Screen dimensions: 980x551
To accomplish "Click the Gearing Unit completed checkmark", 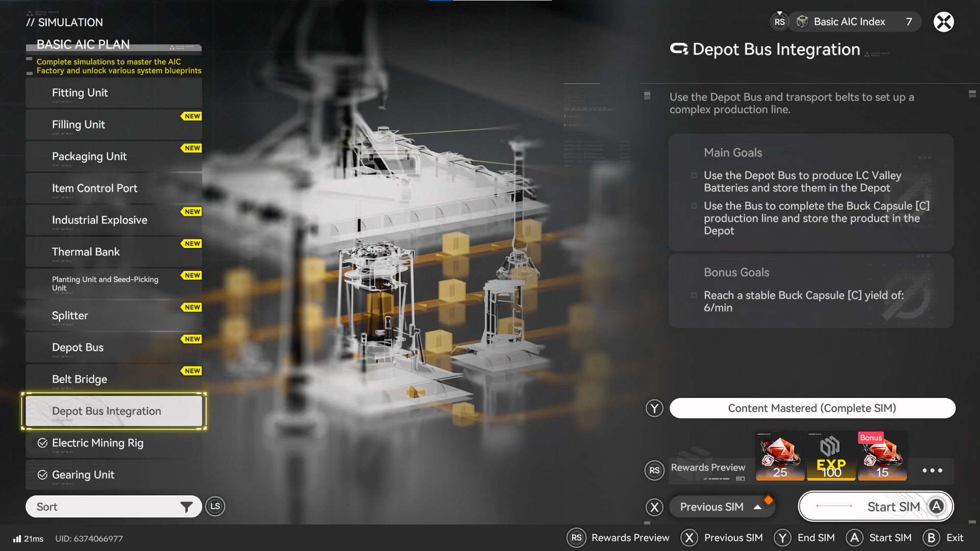I will pos(43,475).
